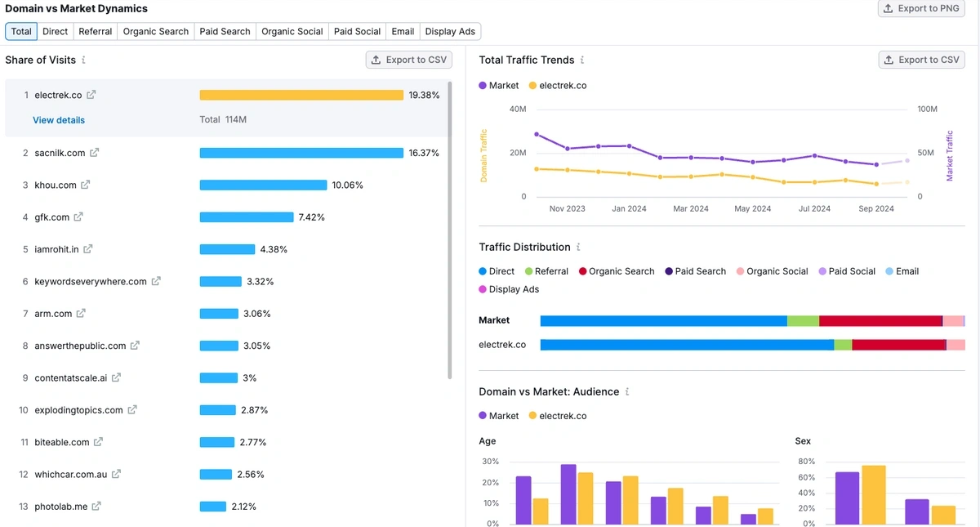Open the Paid Search tab
980x527 pixels.
(225, 31)
